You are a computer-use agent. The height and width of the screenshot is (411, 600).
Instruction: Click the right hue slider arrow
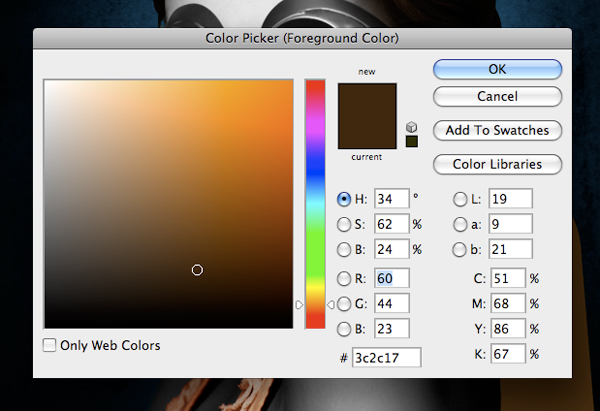[331, 305]
